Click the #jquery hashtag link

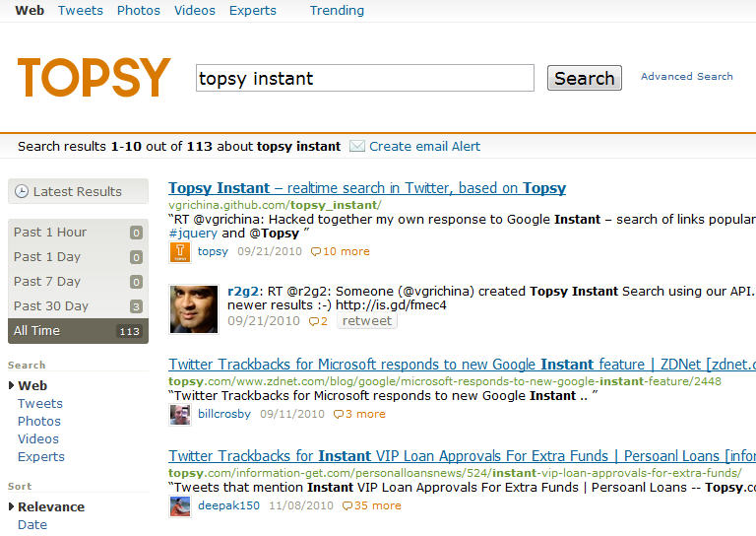[x=193, y=234]
